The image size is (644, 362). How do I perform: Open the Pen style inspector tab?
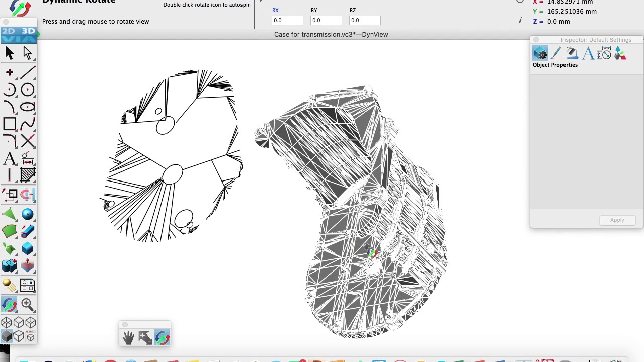click(556, 53)
